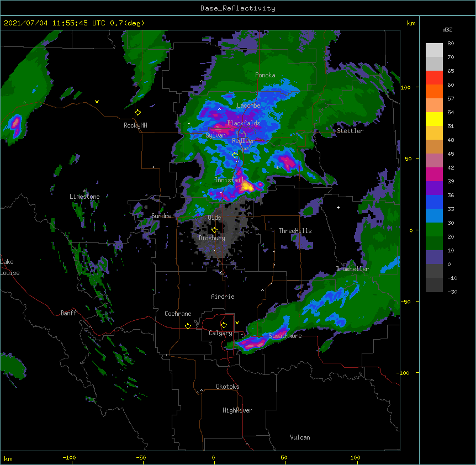Pick the blue 33-36 dBZ legend band

point(434,202)
